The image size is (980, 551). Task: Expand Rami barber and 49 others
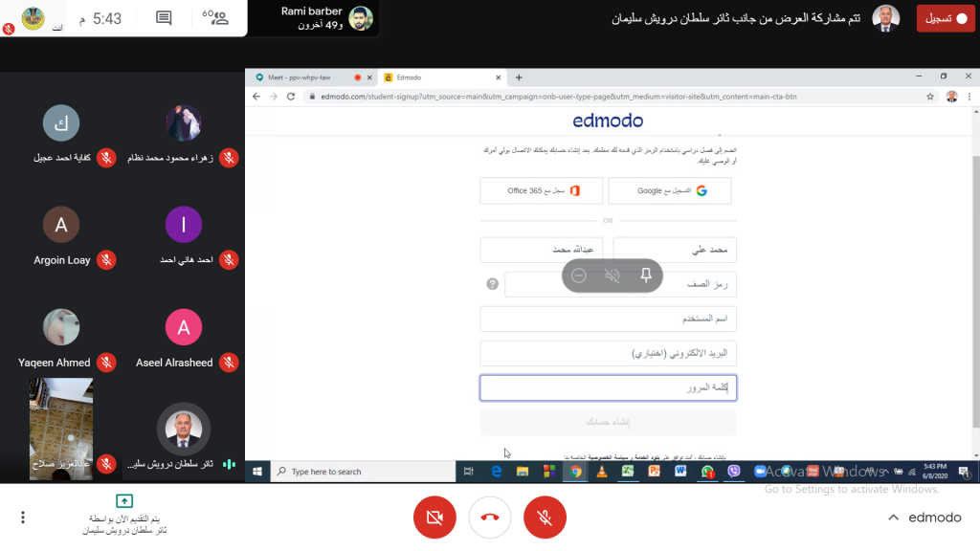[x=325, y=18]
